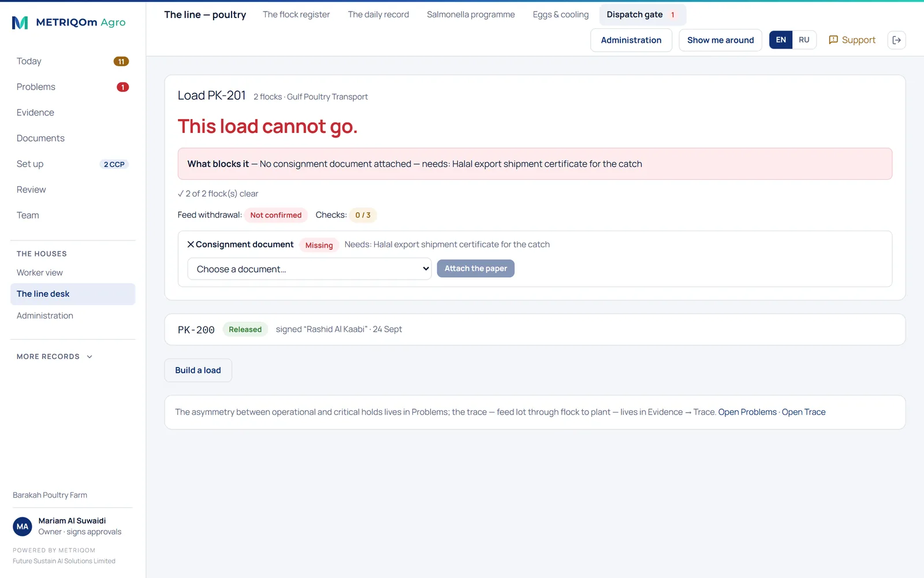This screenshot has height=578, width=924.
Task: Click the logout exit icon
Action: coord(896,40)
